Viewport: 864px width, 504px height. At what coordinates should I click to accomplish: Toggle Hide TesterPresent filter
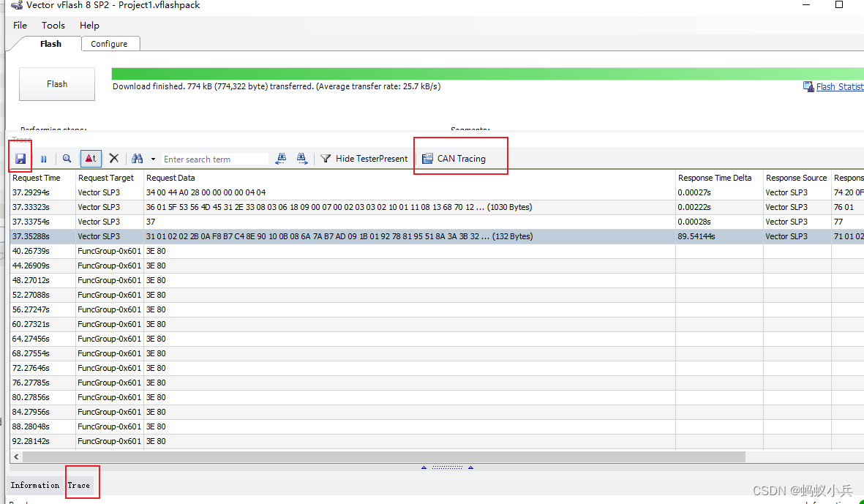tap(364, 159)
